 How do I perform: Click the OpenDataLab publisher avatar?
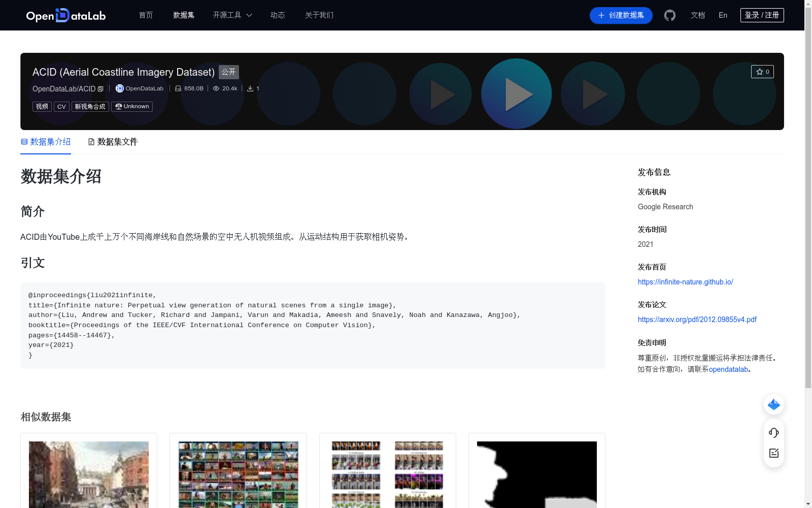click(120, 88)
